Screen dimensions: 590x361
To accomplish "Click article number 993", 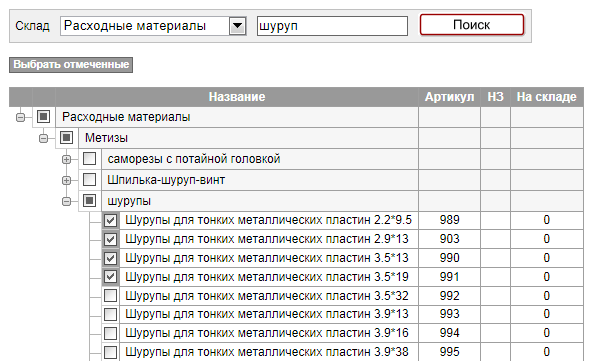I will 450,314.
